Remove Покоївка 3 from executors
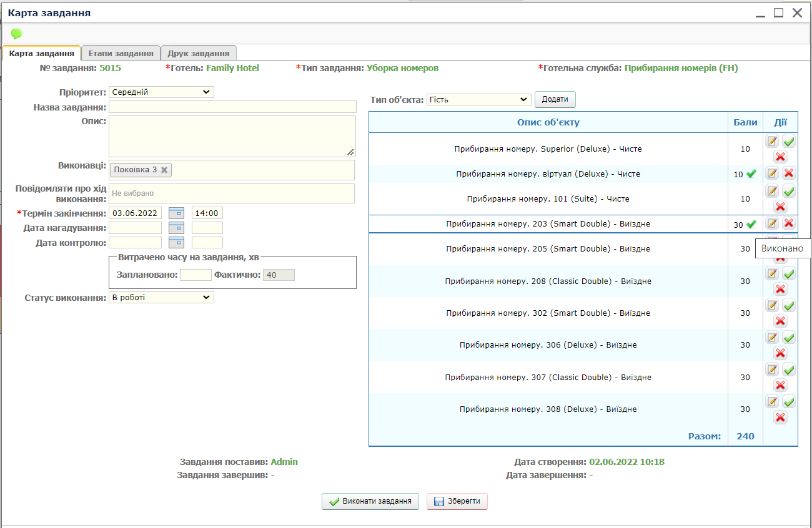 point(164,170)
